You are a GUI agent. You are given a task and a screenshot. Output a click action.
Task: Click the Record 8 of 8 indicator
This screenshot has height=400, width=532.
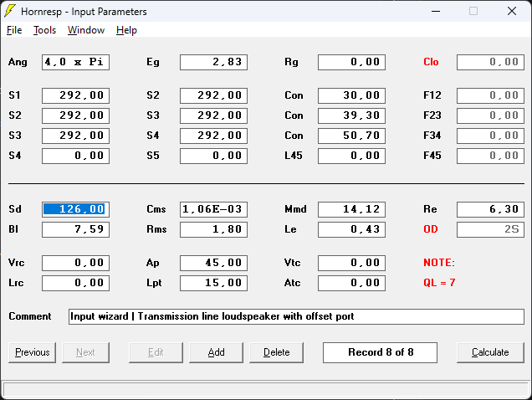click(x=380, y=352)
